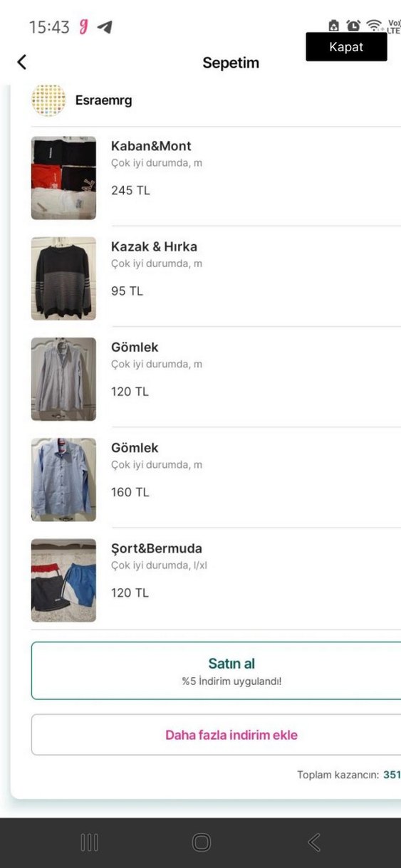Open Kazak & Hırka sweater thumbnail

tap(63, 278)
